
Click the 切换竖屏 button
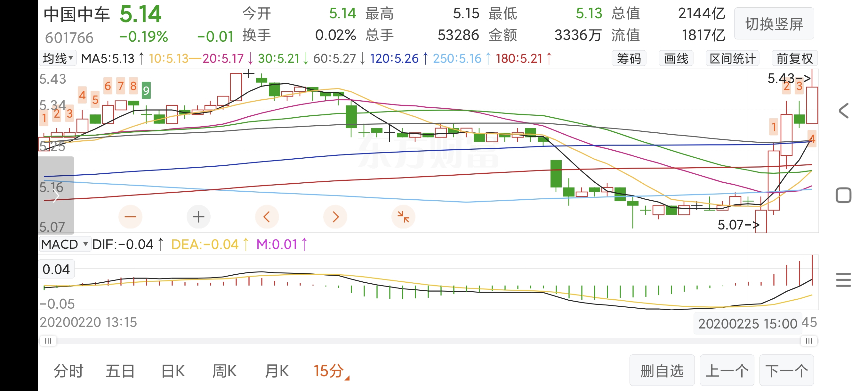(774, 24)
